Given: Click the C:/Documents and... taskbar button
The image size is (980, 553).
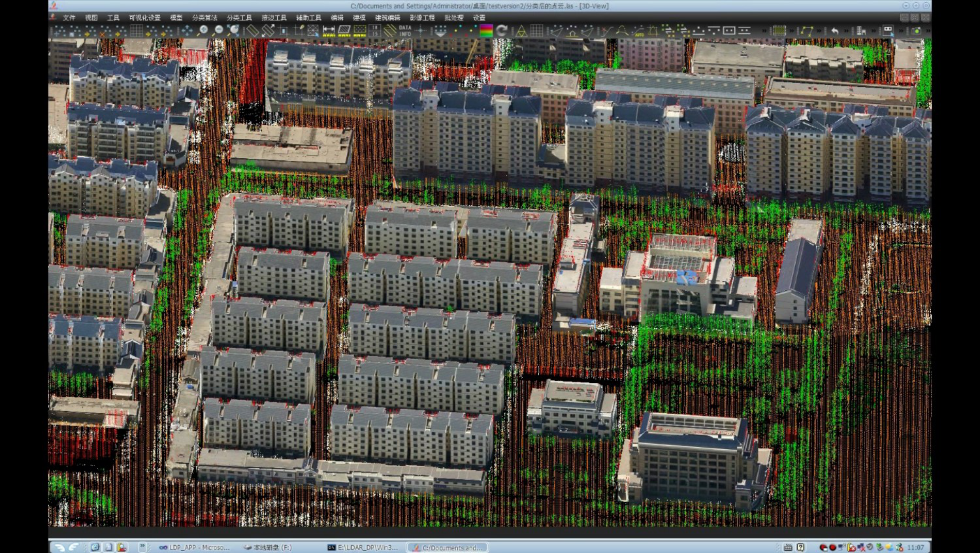Looking at the screenshot, I should tap(448, 547).
